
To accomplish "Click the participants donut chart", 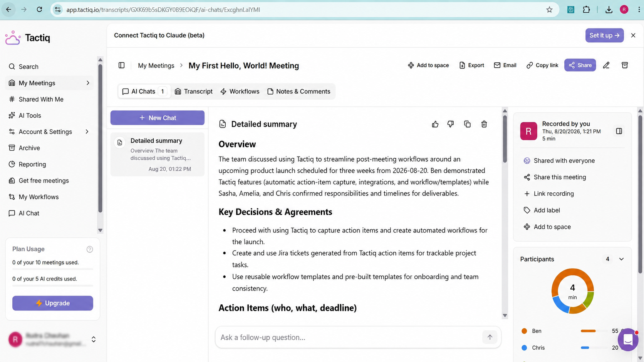I will coord(573,291).
